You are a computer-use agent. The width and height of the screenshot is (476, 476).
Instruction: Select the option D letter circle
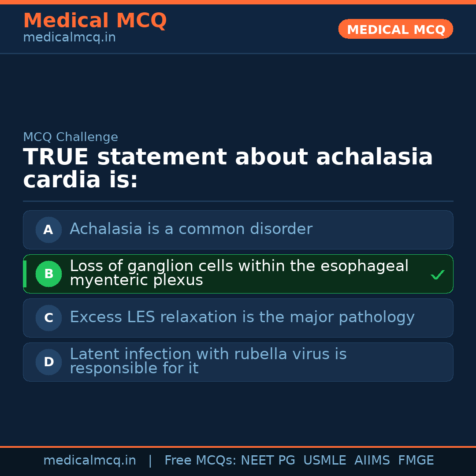point(48,362)
